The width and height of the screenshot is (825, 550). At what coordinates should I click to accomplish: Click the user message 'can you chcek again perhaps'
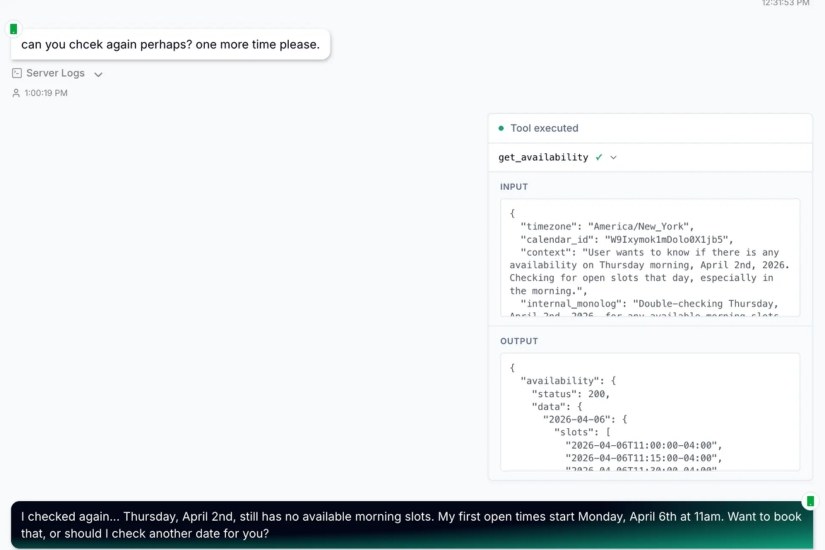(170, 45)
